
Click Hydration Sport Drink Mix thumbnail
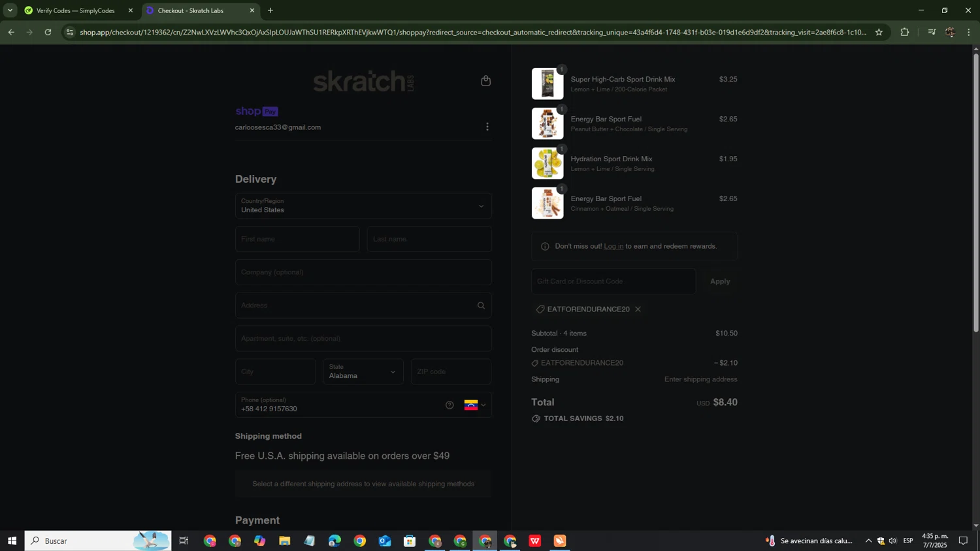(x=547, y=163)
